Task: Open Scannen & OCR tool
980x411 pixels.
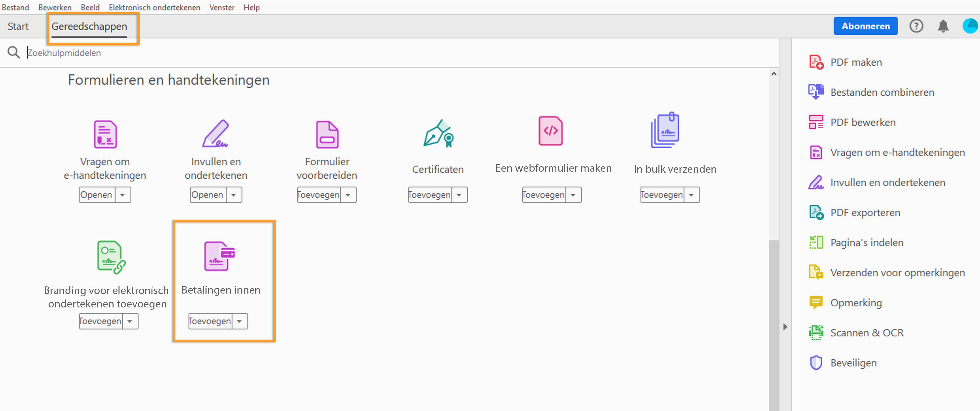Action: (866, 333)
